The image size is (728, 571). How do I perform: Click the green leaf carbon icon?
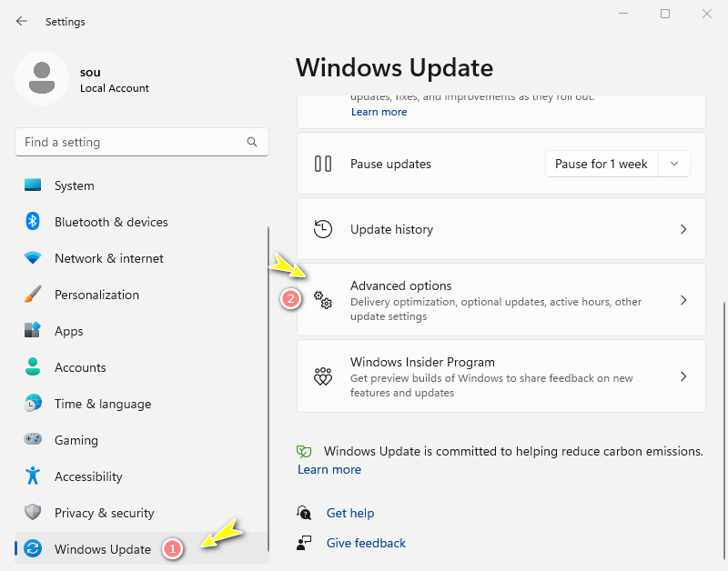[x=304, y=451]
